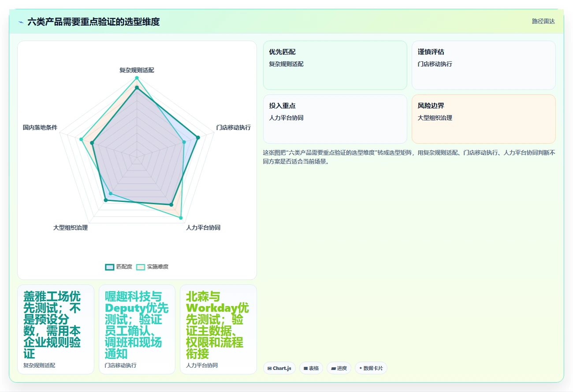Select the 进度 tag chip
This screenshot has height=392, width=573.
[x=339, y=368]
